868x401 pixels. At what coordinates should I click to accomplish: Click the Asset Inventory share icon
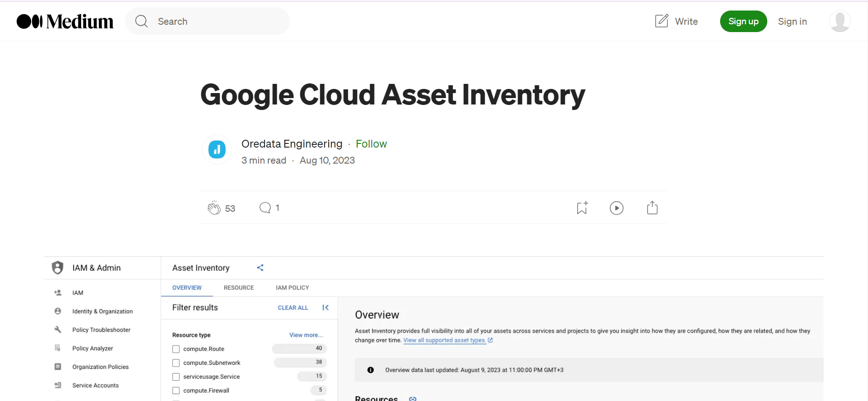click(x=260, y=268)
